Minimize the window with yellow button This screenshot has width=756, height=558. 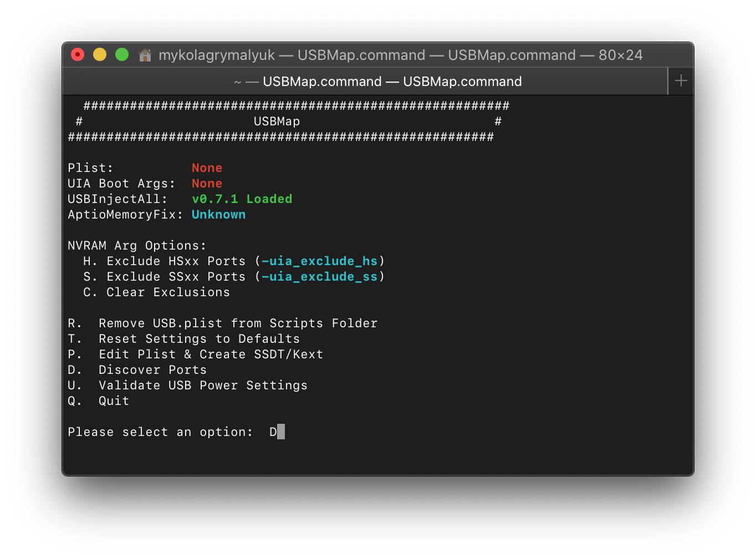[100, 54]
